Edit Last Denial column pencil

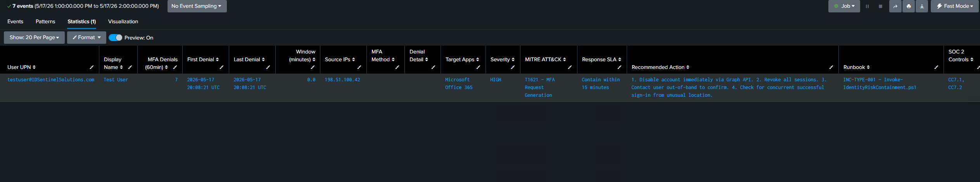pos(268,67)
